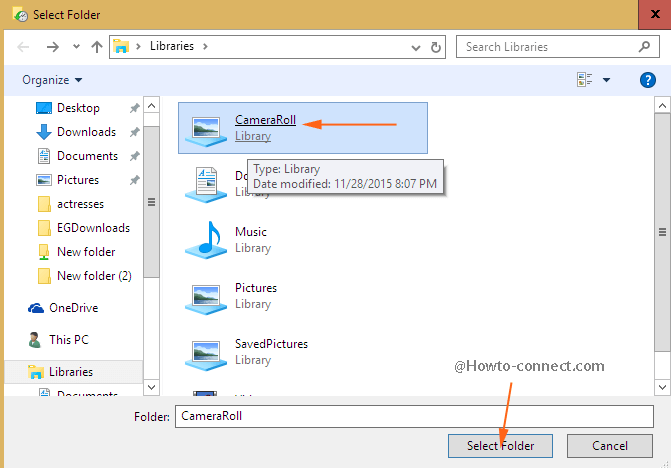Click the OneDrive cloud icon

click(x=36, y=308)
